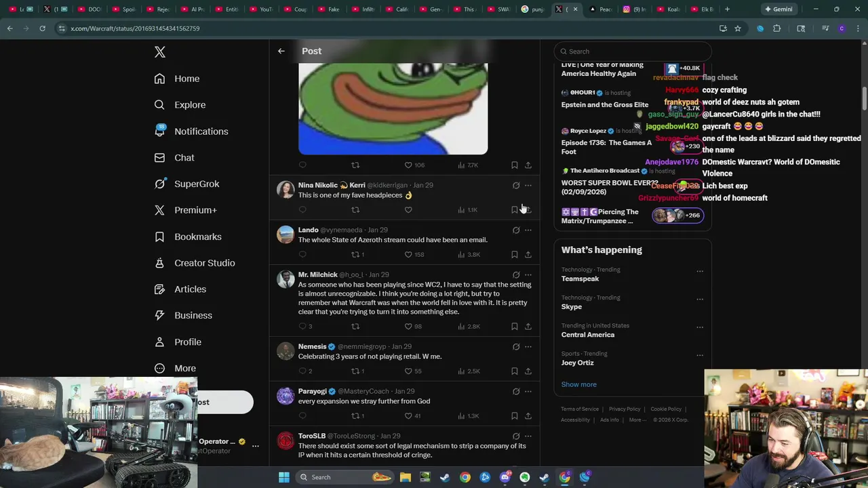868x488 pixels.
Task: Share Paragogi's reply
Action: coord(528,416)
